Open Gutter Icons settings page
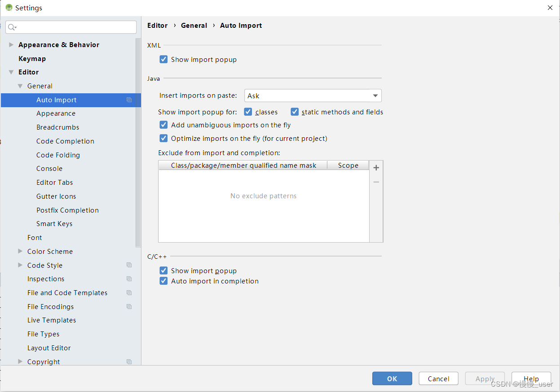 coord(56,196)
